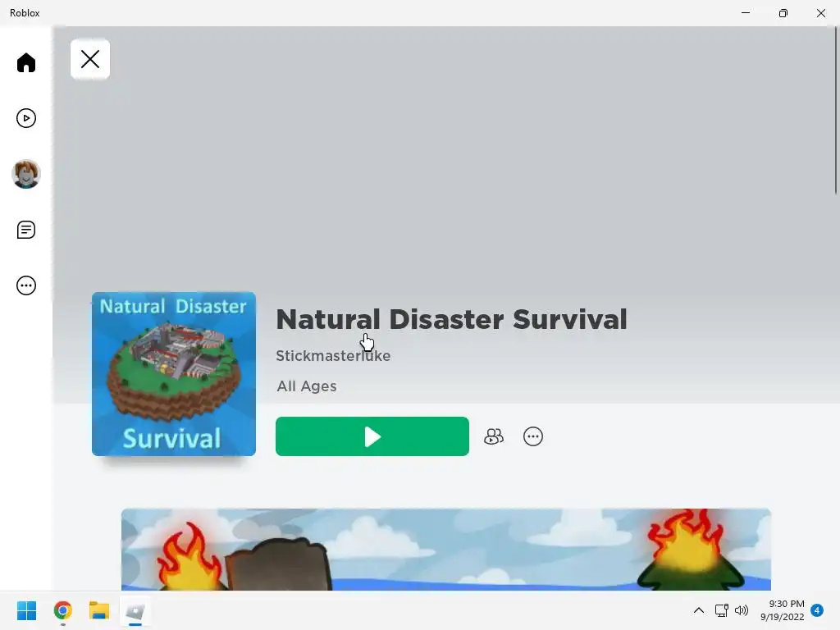Open the More sidebar icon

point(25,285)
